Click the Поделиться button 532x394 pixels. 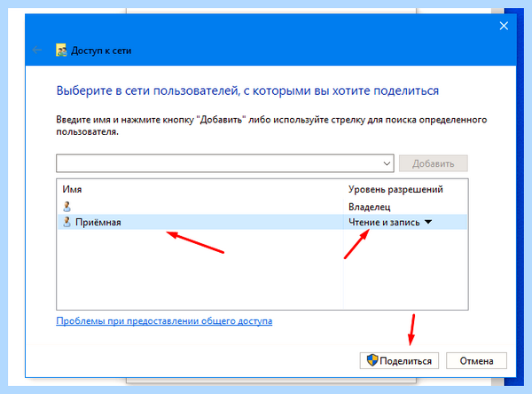point(399,360)
